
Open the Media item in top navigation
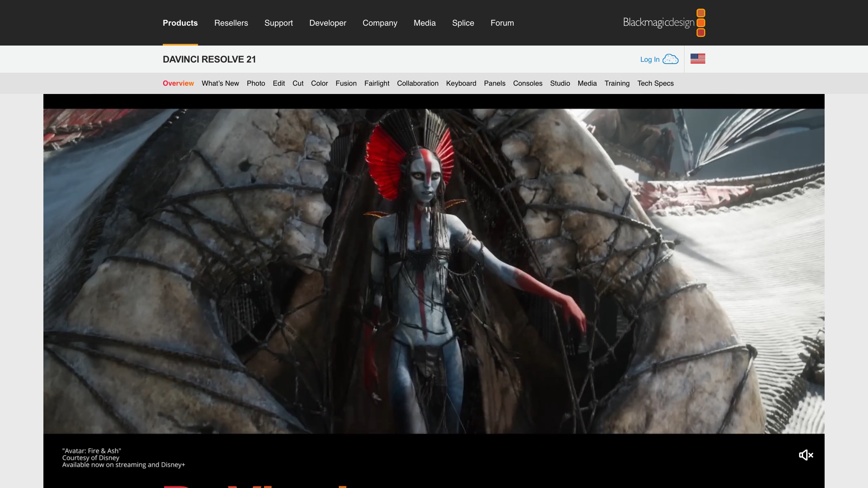(425, 23)
